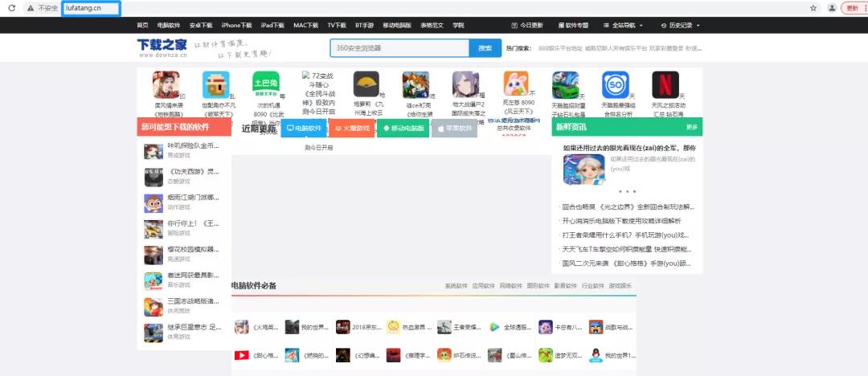Image resolution: width=868 pixels, height=376 pixels.
Task: Open the 软件专题 link
Action: click(574, 26)
